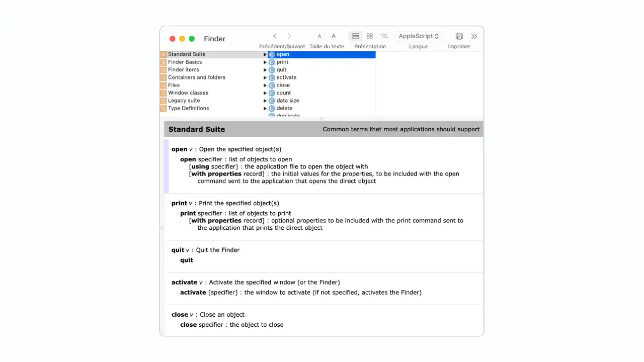The width and height of the screenshot is (644, 362).
Task: Click the blue command icon beside count
Action: click(272, 93)
